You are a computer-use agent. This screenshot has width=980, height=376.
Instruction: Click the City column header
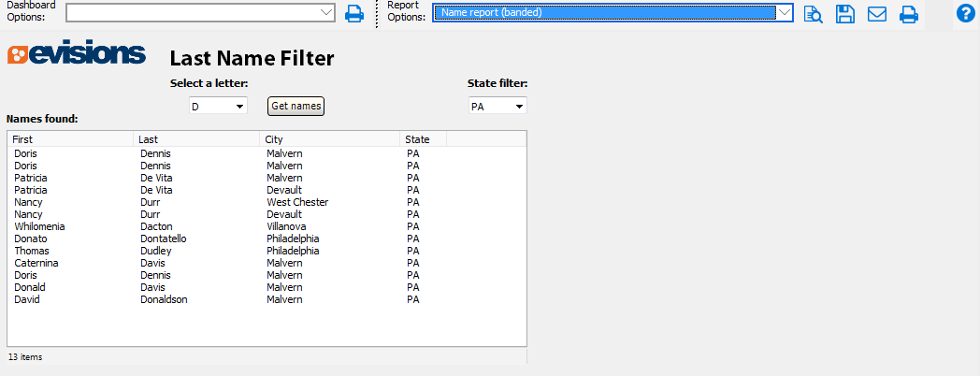pyautogui.click(x=329, y=139)
